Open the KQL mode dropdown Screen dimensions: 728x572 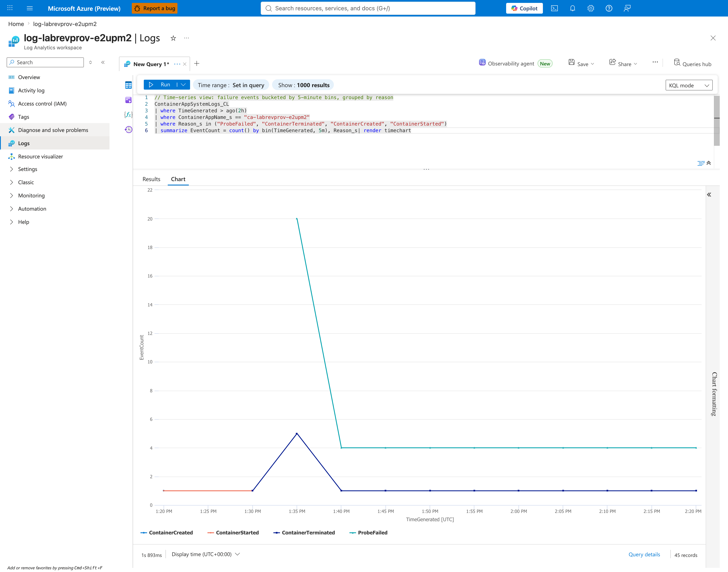[689, 85]
